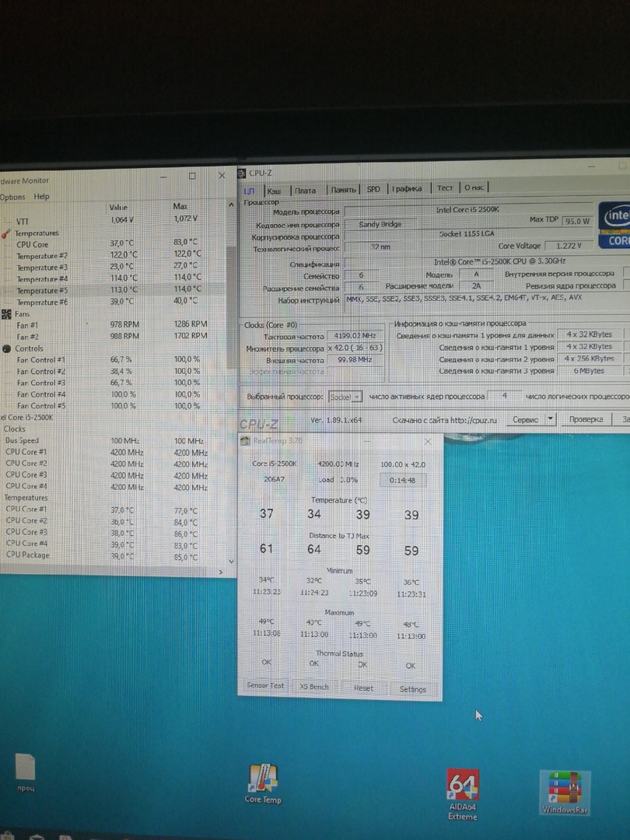
Task: Click the Сервис button in CPU-Z
Action: (x=525, y=419)
